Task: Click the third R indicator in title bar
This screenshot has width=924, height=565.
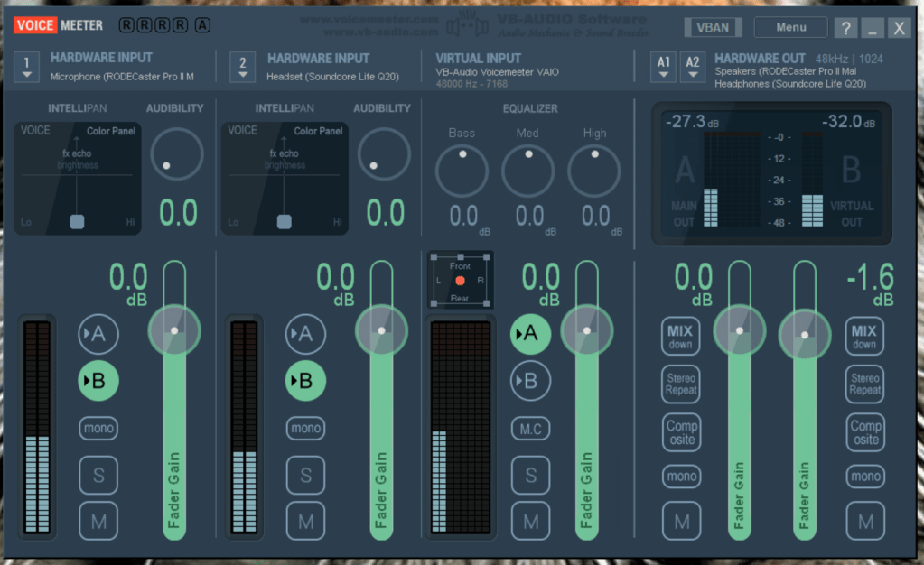Action: 163,24
